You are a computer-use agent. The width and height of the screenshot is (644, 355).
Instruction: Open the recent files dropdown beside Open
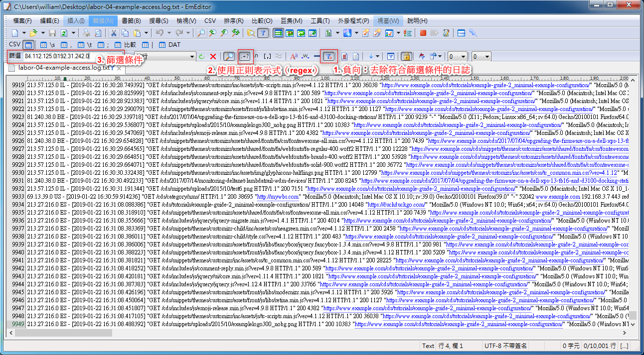click(43, 33)
